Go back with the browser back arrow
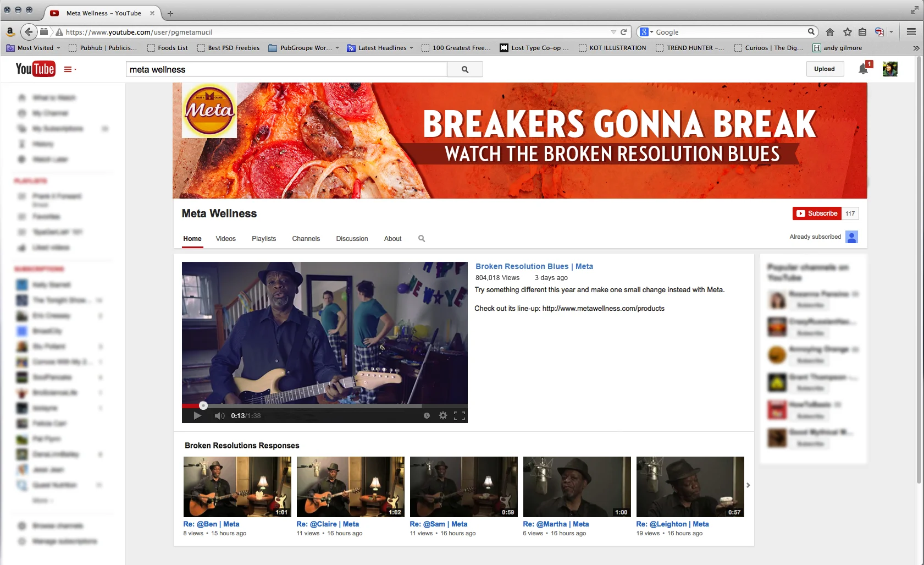The image size is (924, 565). [29, 32]
